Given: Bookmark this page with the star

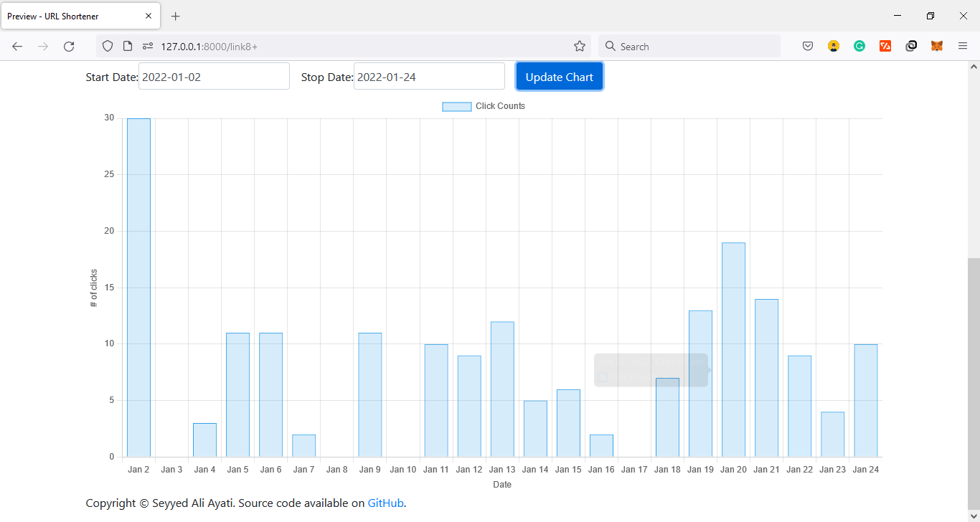Looking at the screenshot, I should click(x=580, y=46).
